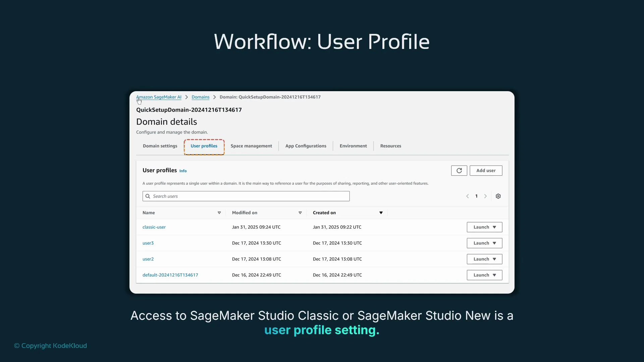Screen dimensions: 644x362
Task: Open the Environment tab
Action: pos(353,146)
